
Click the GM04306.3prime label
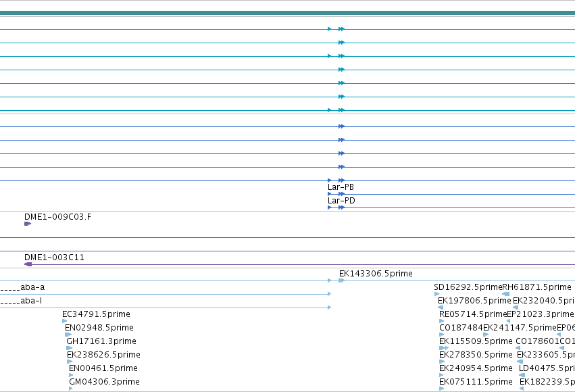point(104,382)
